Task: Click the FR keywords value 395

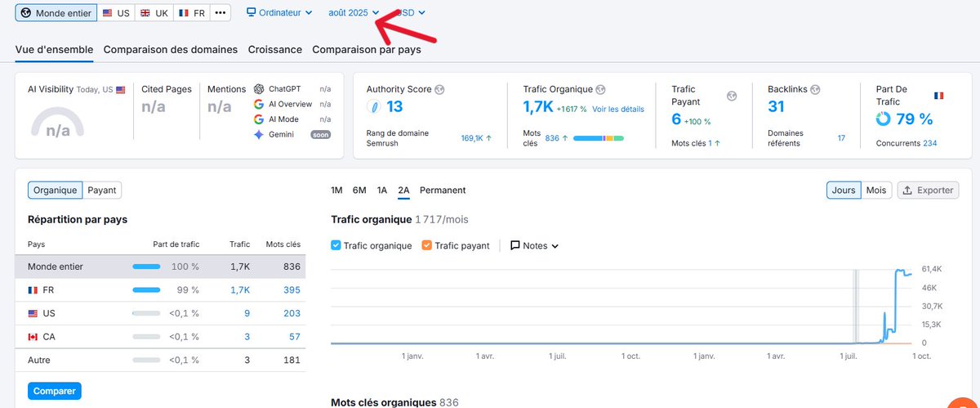Action: (x=292, y=289)
